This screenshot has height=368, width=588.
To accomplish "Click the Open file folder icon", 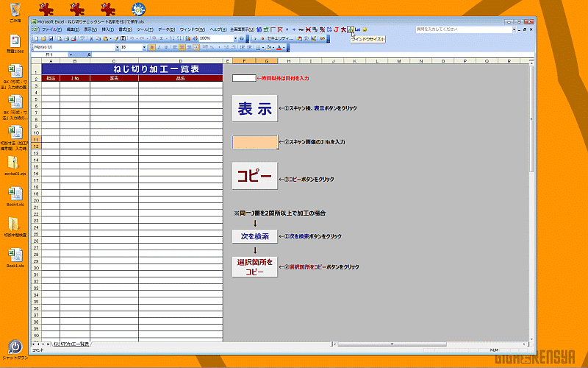I will (43, 38).
